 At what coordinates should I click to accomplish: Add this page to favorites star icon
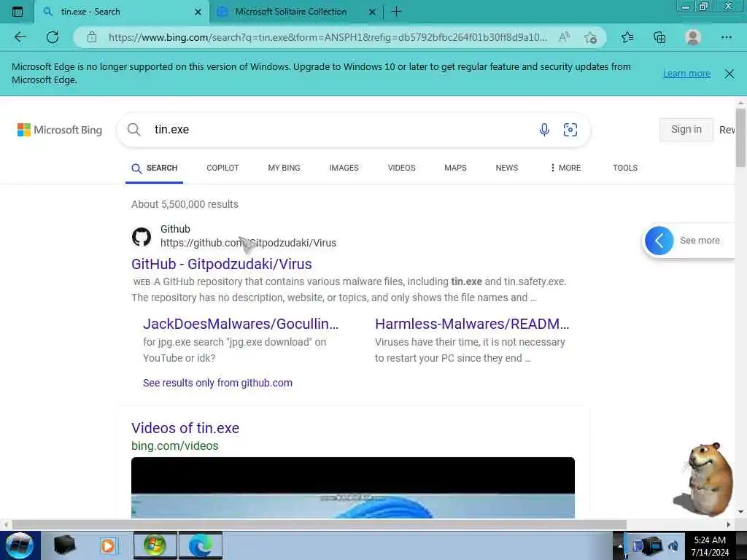click(x=590, y=37)
